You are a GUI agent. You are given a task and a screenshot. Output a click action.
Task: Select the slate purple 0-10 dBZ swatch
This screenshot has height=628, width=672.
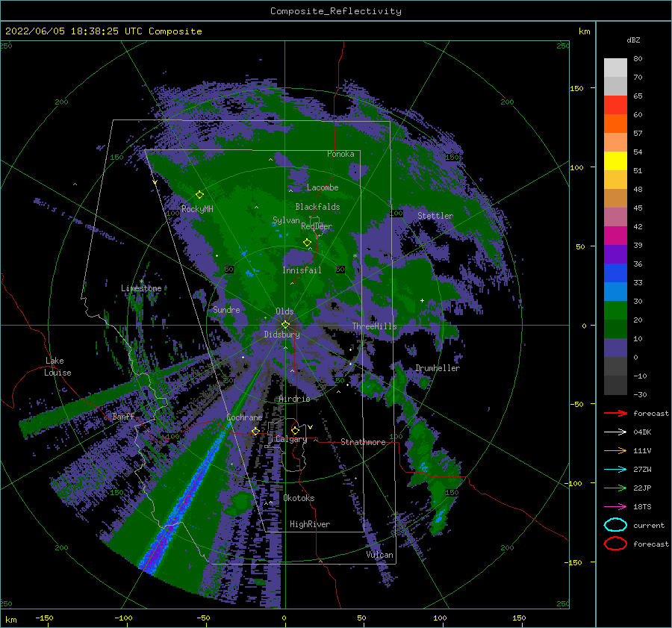615,348
